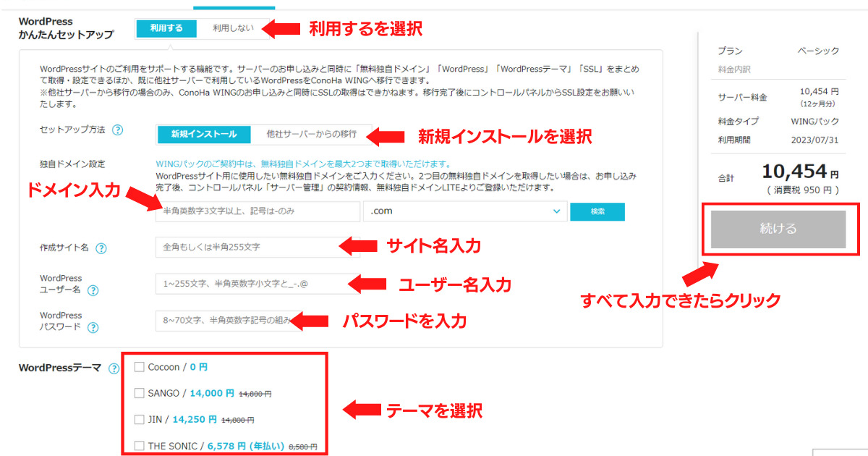Click the JIN 14,250 円 price text

(194, 419)
